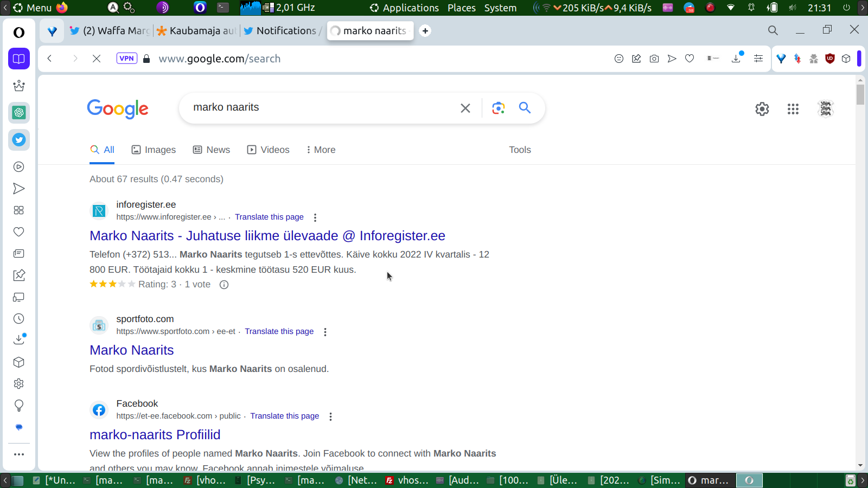Go back to the previous page
This screenshot has width=868, height=488.
pos(49,59)
